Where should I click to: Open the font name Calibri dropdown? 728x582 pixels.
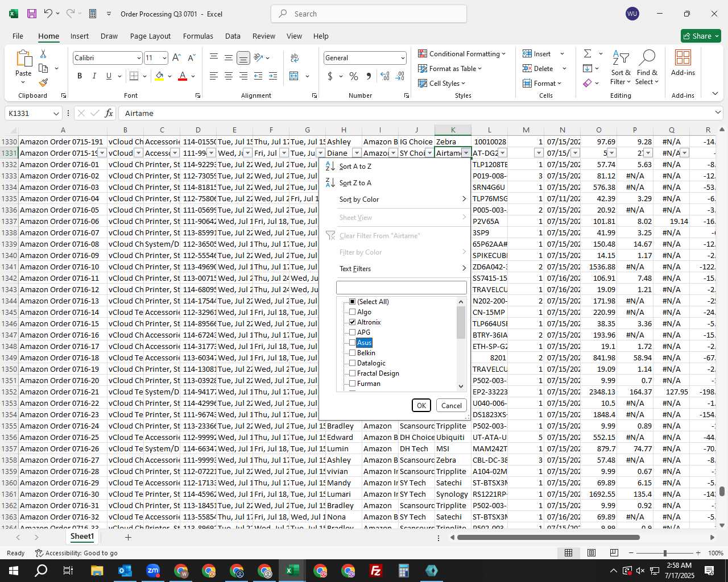138,58
